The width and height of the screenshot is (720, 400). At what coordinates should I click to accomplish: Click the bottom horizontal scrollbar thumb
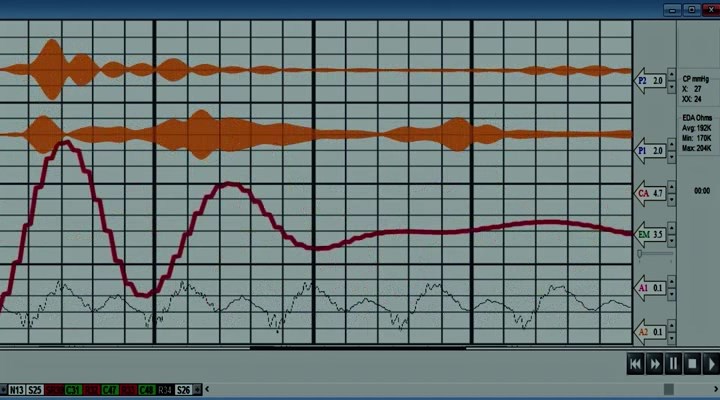668,389
